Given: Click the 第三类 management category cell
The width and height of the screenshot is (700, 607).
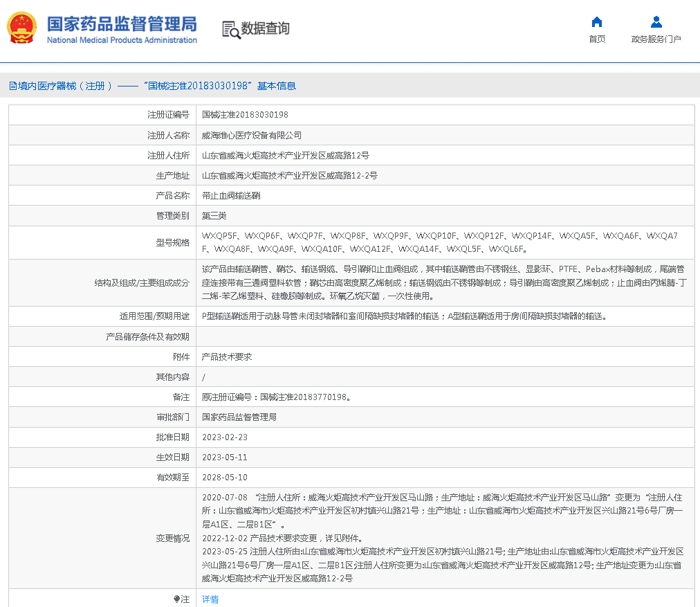Looking at the screenshot, I should click(x=214, y=216).
